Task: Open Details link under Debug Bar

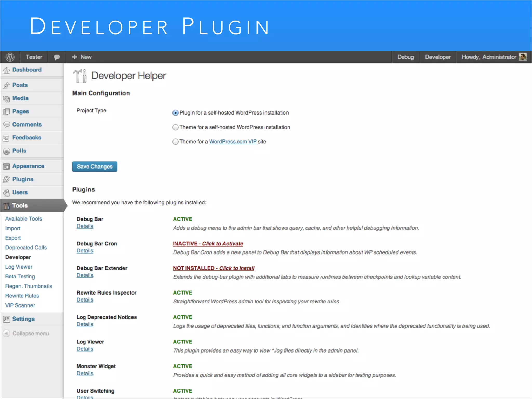Action: tap(85, 226)
